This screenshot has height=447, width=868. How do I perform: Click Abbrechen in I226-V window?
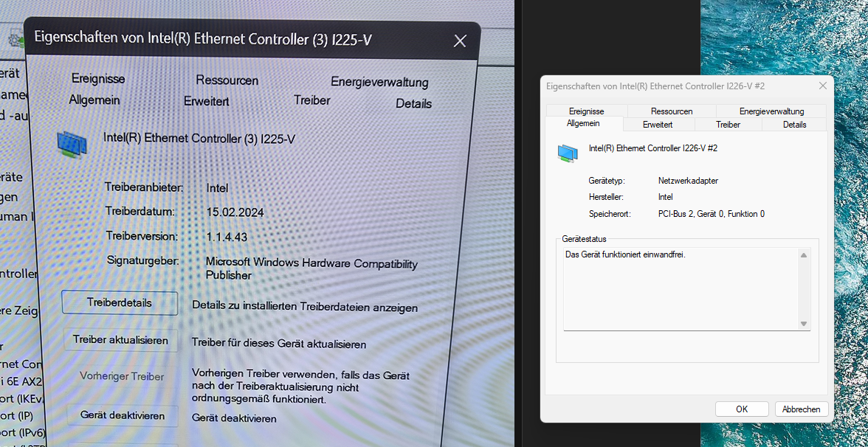802,409
